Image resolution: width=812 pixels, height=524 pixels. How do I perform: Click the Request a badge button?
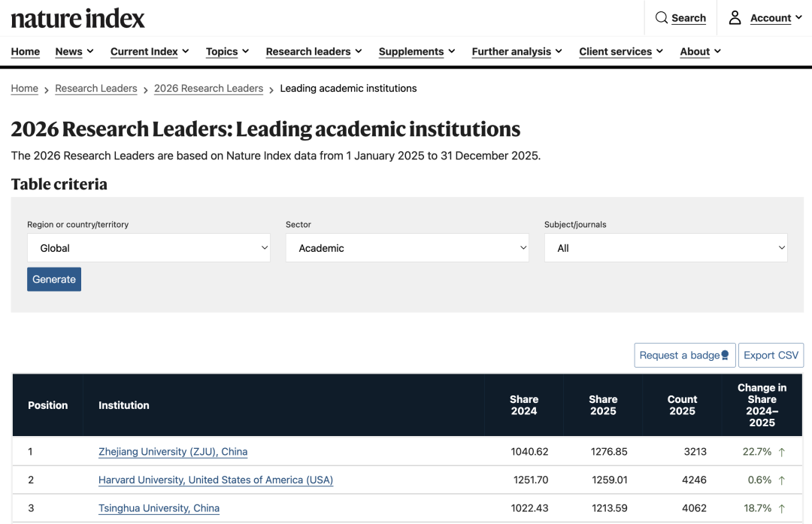pos(685,355)
